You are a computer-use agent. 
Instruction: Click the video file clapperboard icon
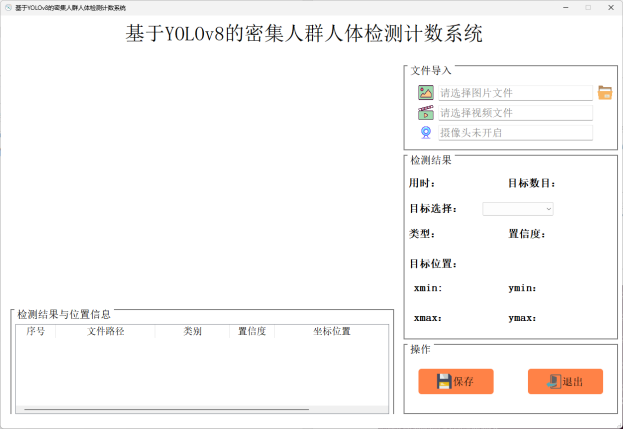pyautogui.click(x=425, y=113)
